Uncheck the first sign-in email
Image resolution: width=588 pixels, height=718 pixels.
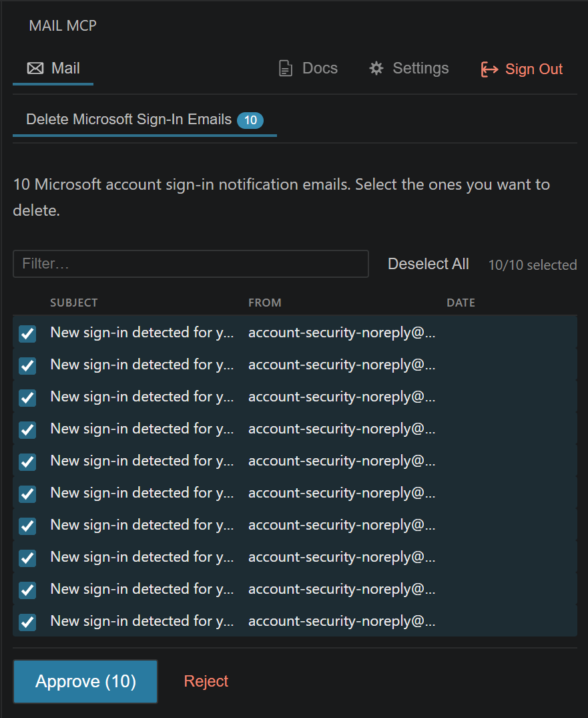tap(27, 333)
